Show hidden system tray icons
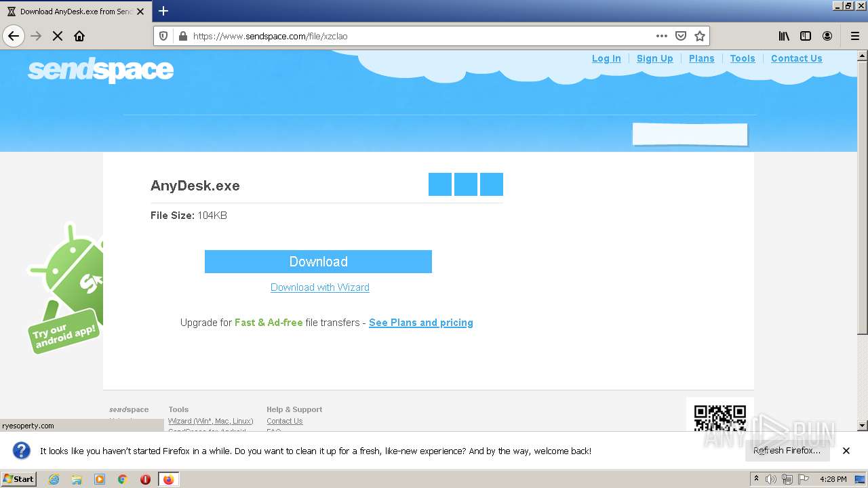868x488 pixels. pos(756,479)
